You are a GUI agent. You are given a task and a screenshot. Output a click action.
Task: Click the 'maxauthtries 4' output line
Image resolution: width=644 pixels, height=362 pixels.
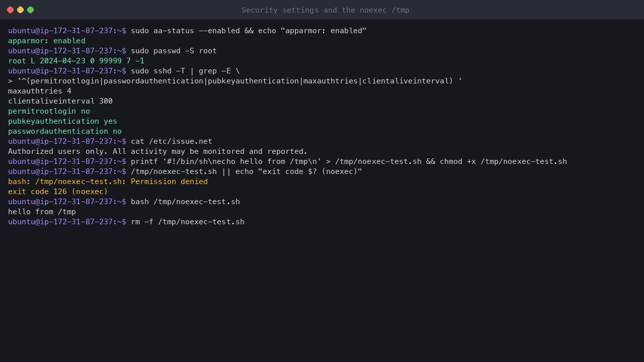point(40,91)
